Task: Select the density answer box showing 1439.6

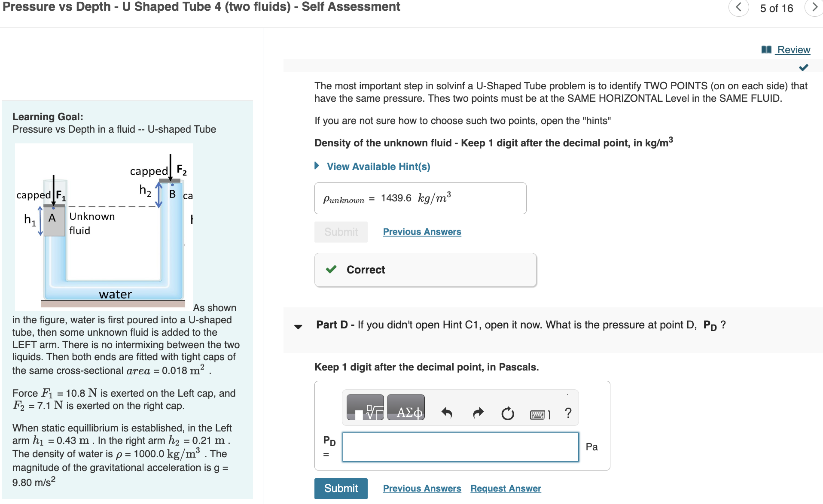Action: 420,198
